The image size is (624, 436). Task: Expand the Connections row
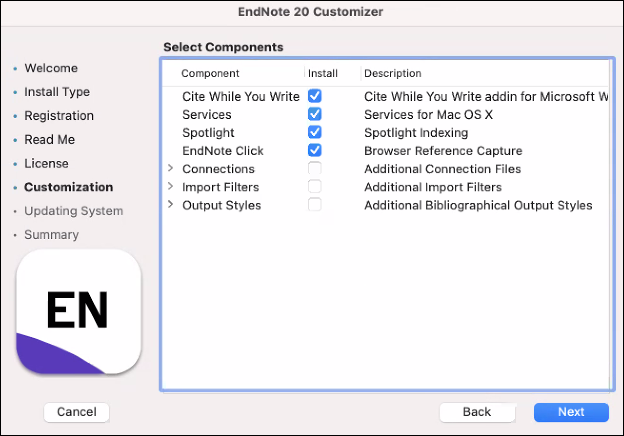point(170,168)
